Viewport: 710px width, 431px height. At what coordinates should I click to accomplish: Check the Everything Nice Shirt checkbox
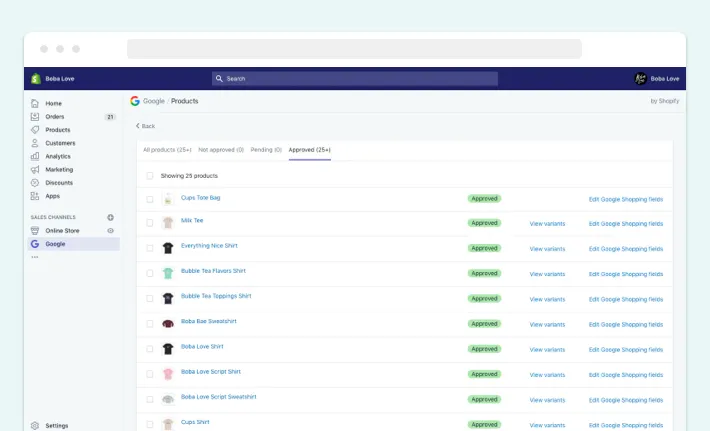point(150,248)
